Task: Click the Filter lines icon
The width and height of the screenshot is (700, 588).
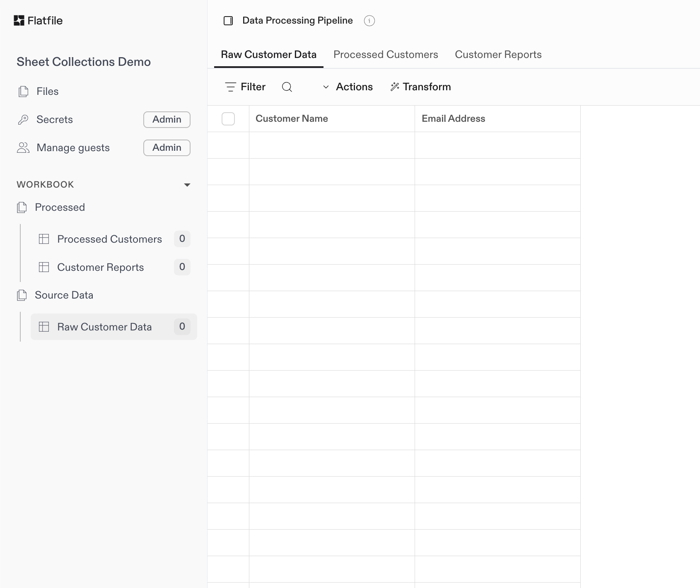Action: click(231, 87)
